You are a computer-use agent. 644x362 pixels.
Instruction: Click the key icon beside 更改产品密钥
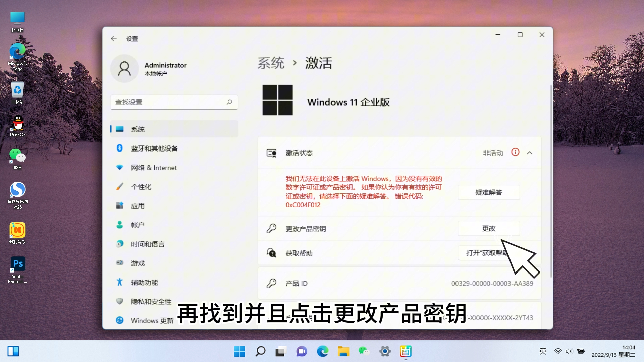271,229
